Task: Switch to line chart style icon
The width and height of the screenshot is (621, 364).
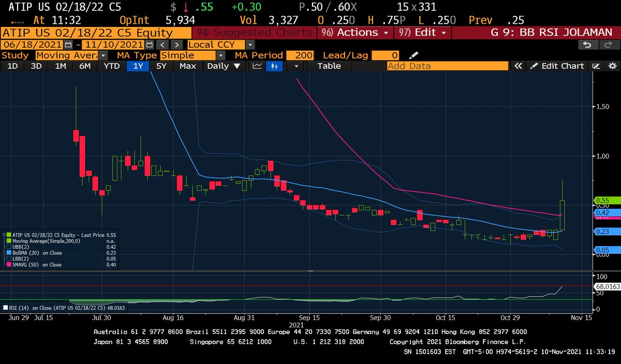Action: (x=257, y=66)
